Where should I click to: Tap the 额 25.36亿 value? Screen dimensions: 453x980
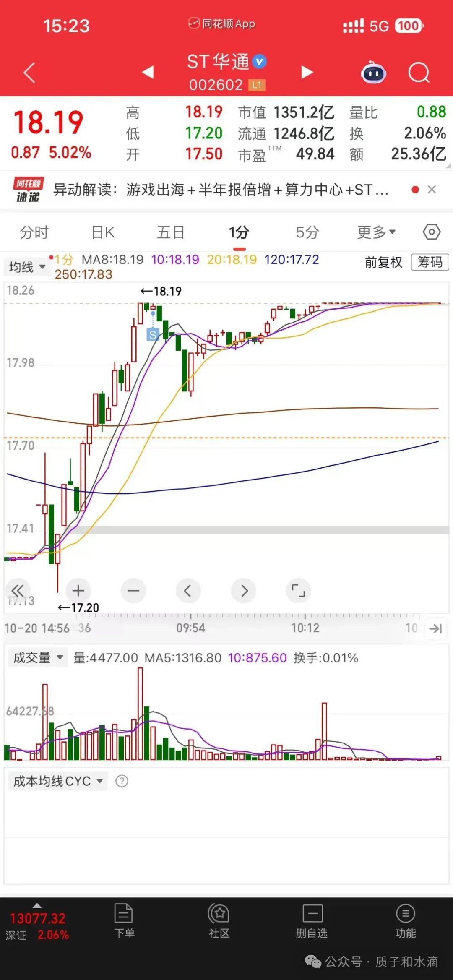coord(419,154)
